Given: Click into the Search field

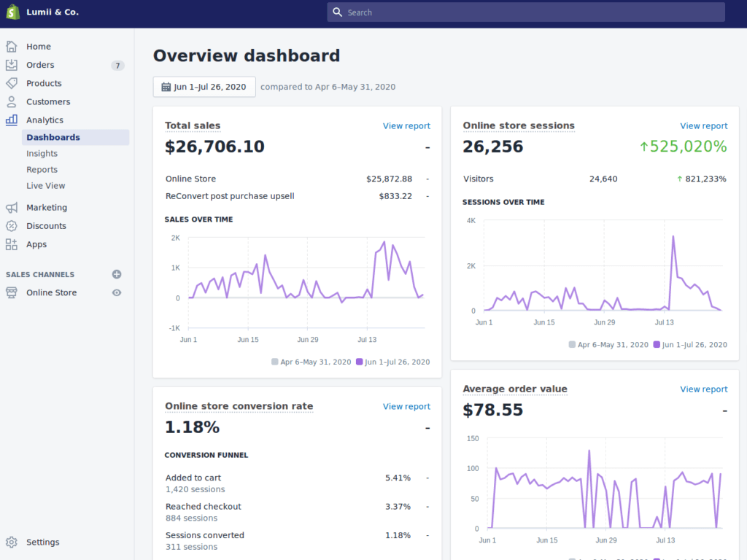Looking at the screenshot, I should pyautogui.click(x=525, y=12).
